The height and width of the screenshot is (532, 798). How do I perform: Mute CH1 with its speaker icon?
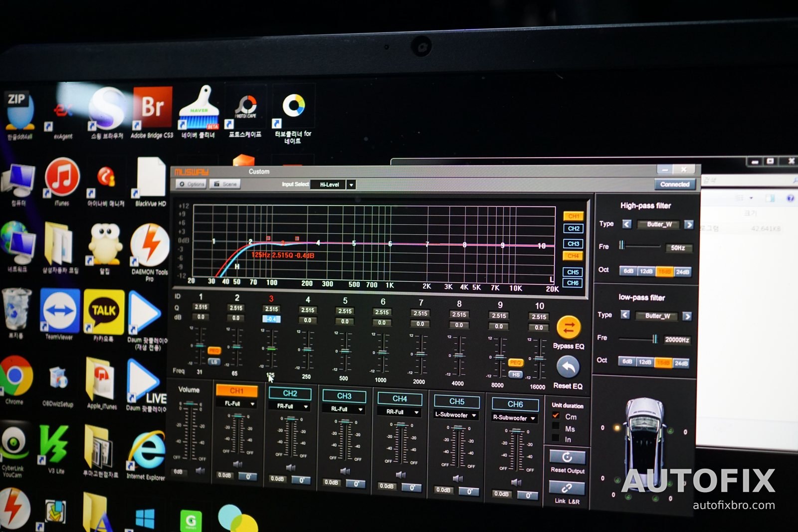coord(237,464)
